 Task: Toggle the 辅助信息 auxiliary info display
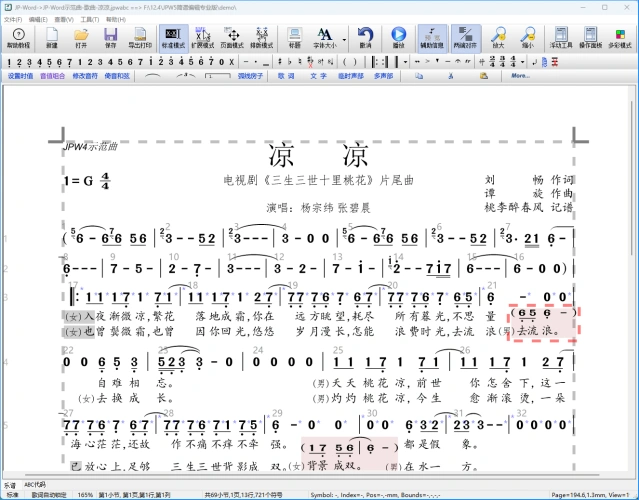(x=432, y=38)
